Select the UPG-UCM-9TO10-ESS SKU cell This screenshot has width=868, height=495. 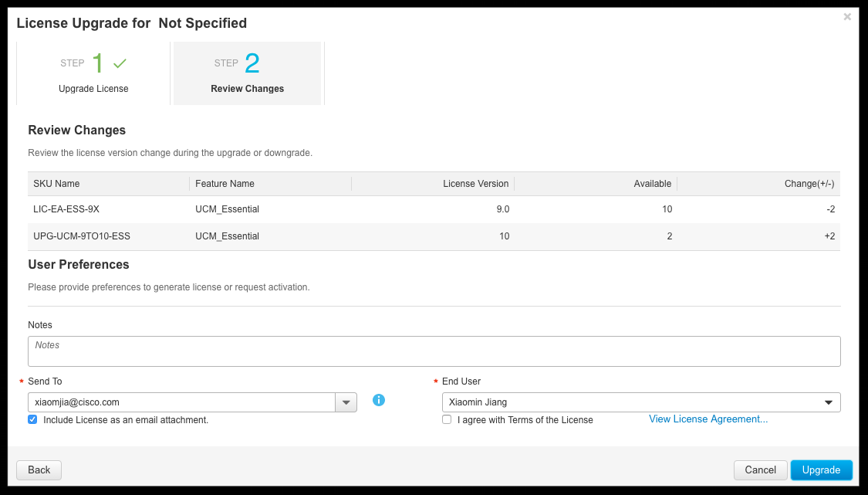82,236
